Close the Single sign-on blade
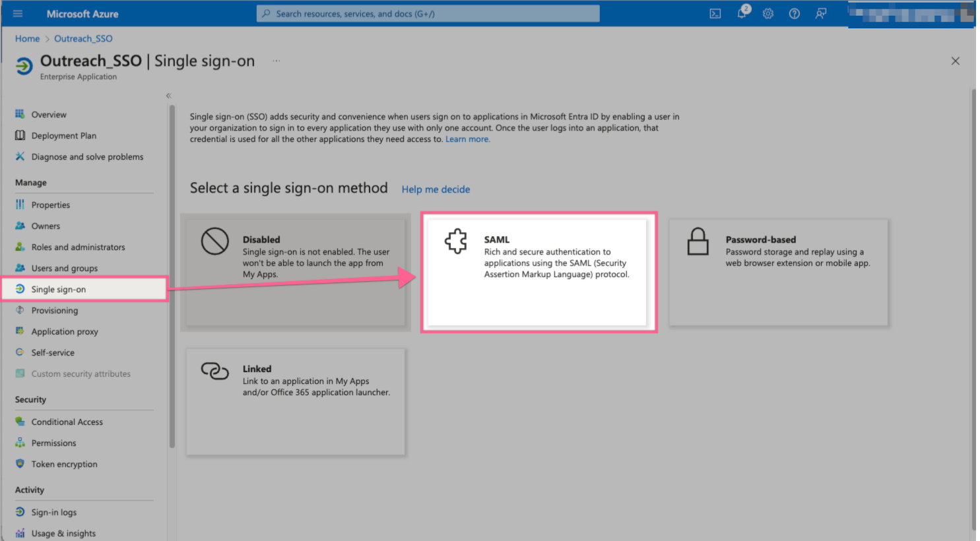 pyautogui.click(x=955, y=61)
